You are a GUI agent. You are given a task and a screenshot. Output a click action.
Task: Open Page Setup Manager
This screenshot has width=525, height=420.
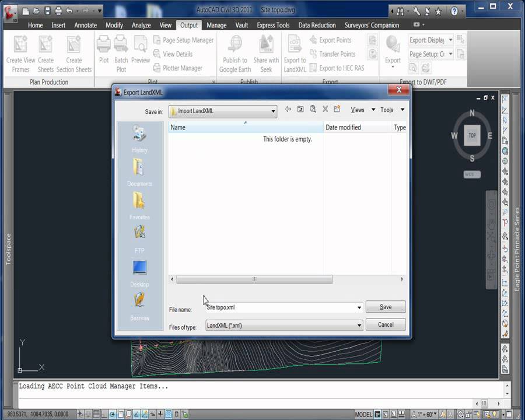[184, 40]
